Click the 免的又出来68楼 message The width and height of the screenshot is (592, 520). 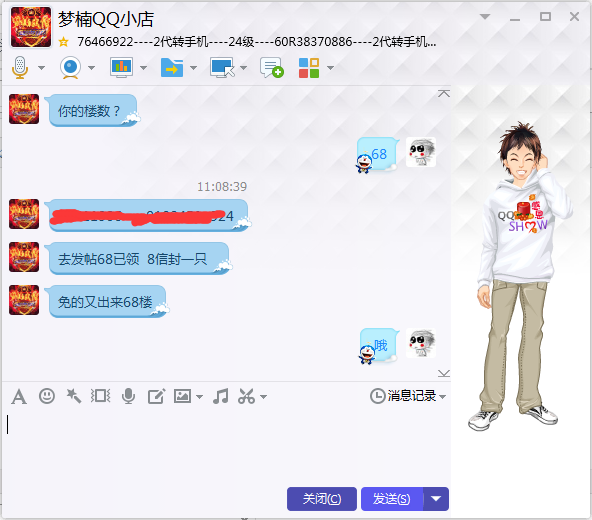click(107, 302)
